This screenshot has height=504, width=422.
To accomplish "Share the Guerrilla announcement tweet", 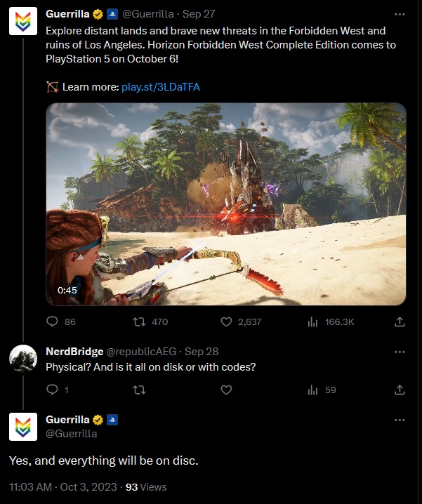I will click(x=400, y=321).
